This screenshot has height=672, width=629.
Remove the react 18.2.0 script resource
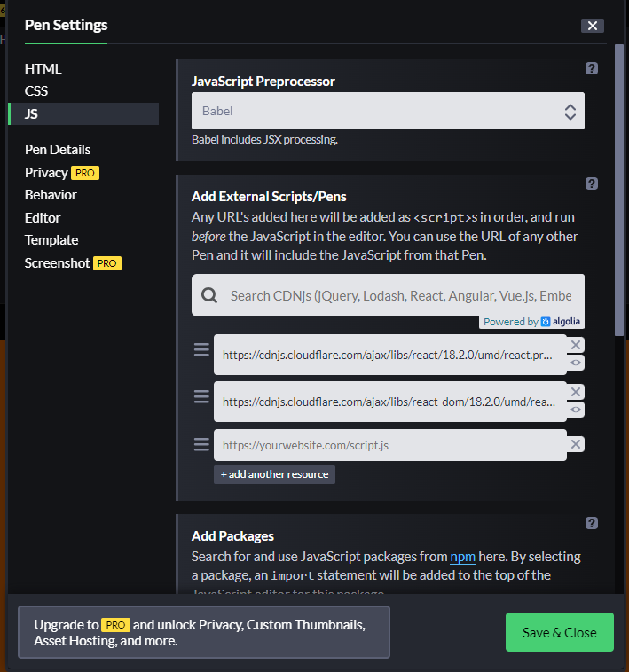(x=576, y=345)
